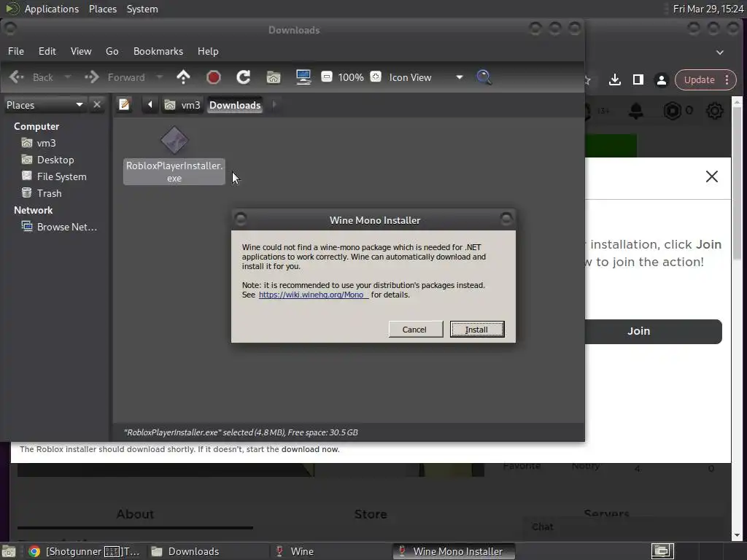Zoom out using the minus icon
This screenshot has width=747, height=560.
click(326, 77)
